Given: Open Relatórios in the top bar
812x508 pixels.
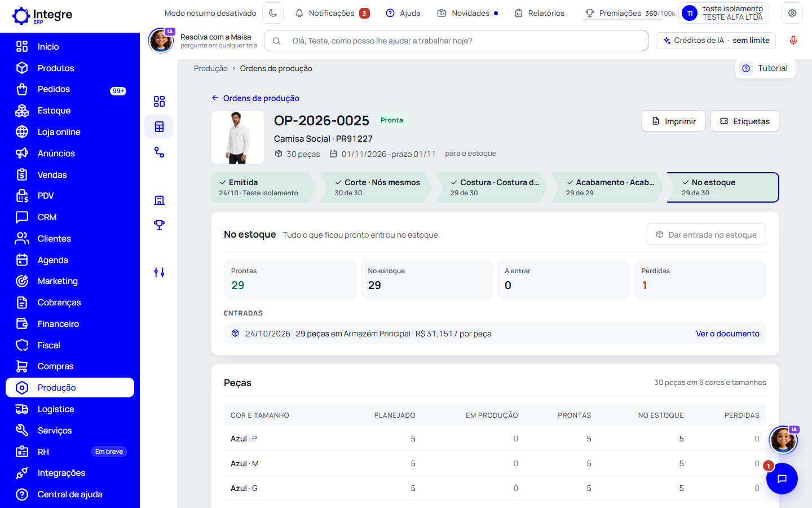Looking at the screenshot, I should pyautogui.click(x=540, y=13).
